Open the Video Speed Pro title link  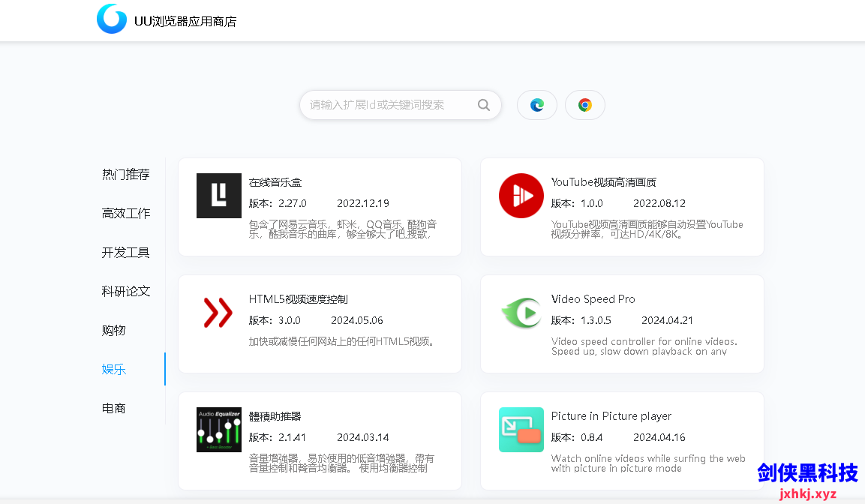[593, 299]
